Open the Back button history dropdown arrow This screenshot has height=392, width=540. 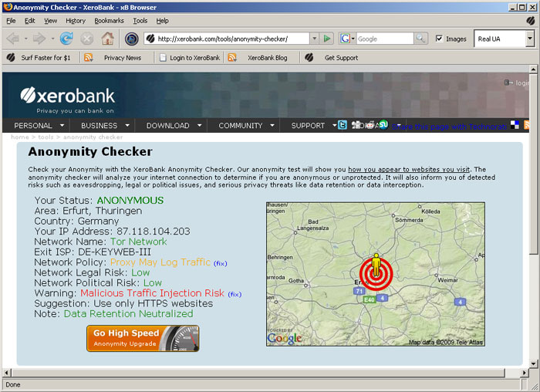tap(25, 39)
